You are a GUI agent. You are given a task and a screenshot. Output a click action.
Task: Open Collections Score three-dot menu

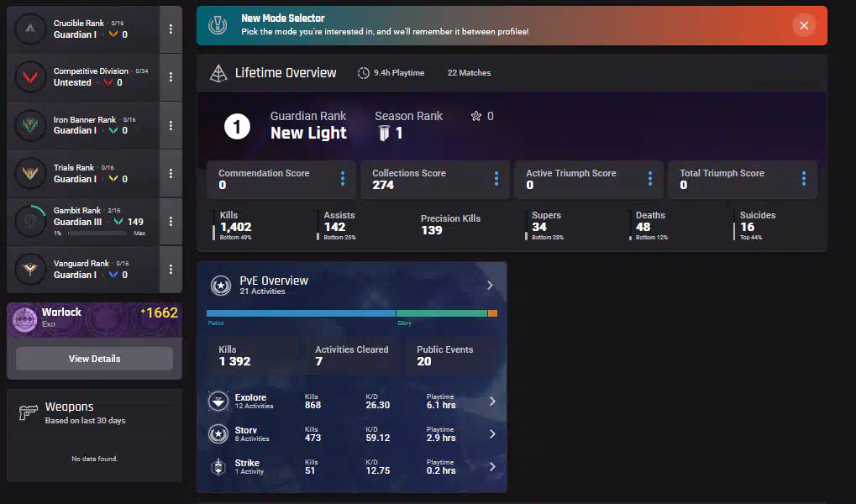pyautogui.click(x=496, y=179)
